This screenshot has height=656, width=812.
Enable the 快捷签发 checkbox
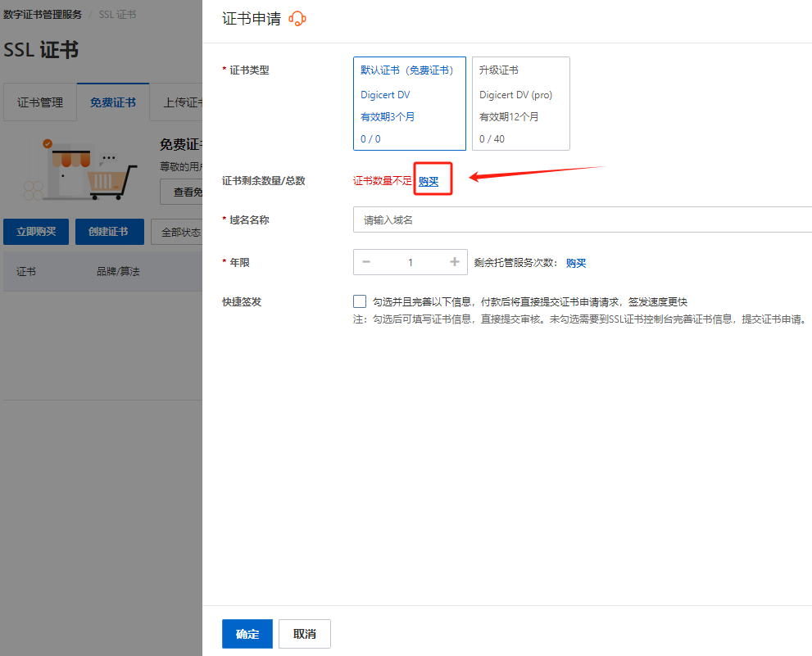[x=360, y=301]
